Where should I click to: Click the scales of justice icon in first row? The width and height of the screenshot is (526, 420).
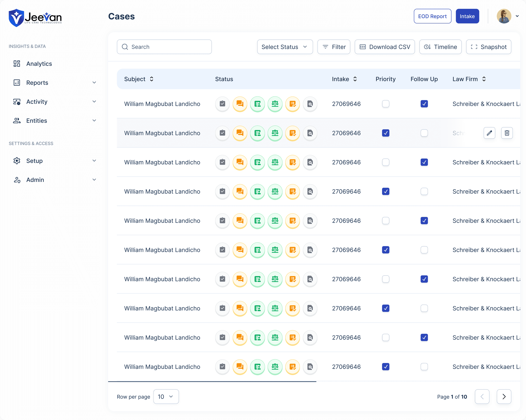[x=275, y=104]
